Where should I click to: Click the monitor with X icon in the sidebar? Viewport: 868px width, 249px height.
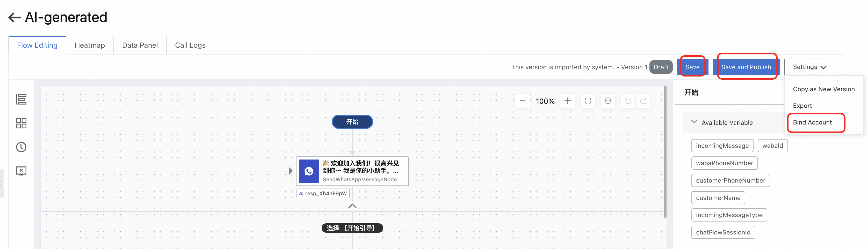pyautogui.click(x=21, y=171)
